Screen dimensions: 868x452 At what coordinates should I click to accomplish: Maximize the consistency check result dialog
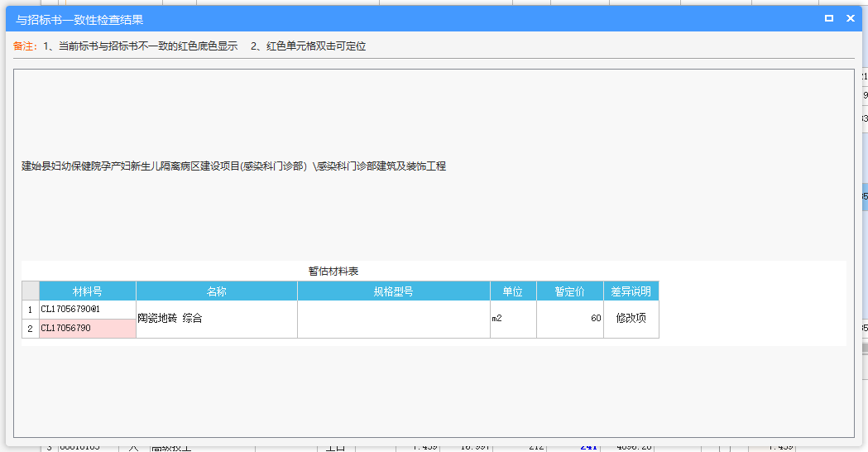[829, 18]
